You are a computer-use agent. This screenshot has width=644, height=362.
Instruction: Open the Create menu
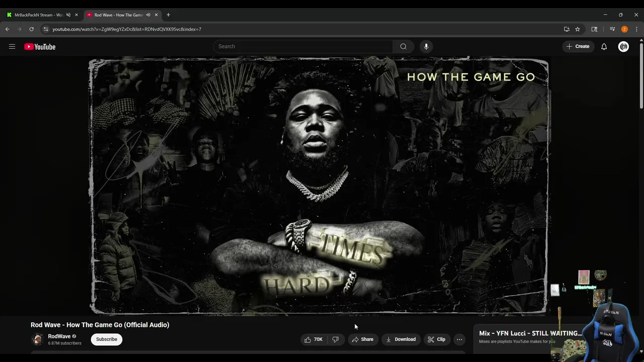pyautogui.click(x=578, y=46)
